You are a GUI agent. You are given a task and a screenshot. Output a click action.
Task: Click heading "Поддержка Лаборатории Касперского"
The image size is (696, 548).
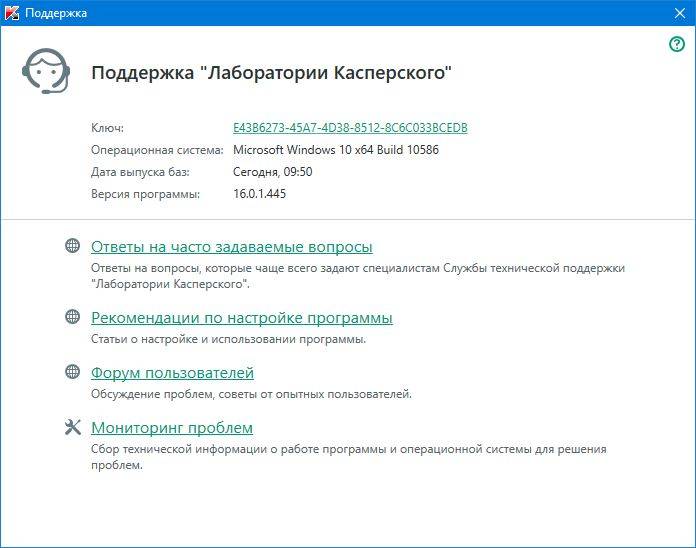tap(271, 72)
